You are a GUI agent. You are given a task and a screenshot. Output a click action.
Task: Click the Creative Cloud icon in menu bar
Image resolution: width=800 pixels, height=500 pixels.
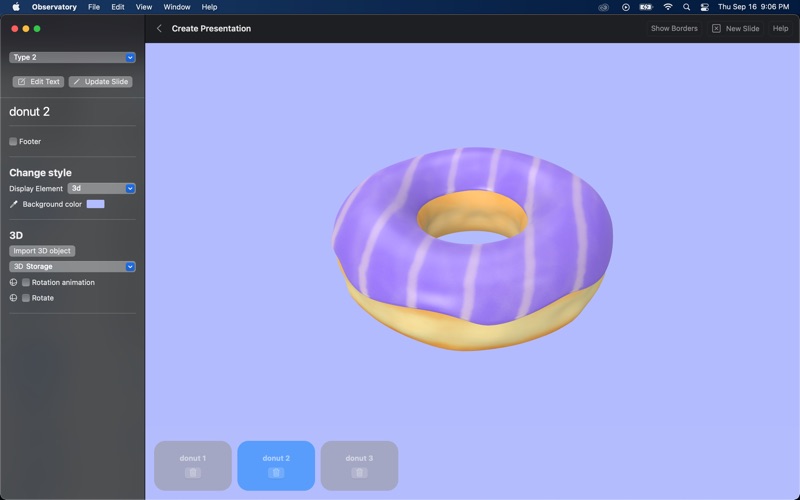(x=604, y=7)
